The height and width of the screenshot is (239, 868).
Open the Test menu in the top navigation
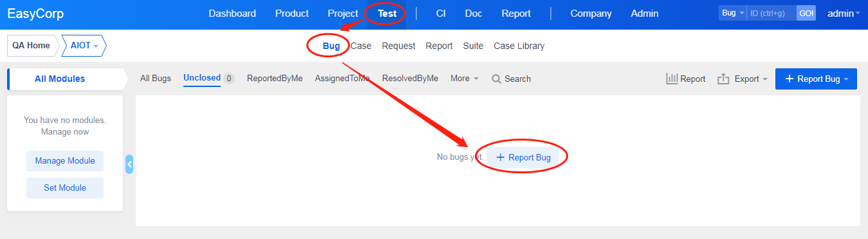pyautogui.click(x=387, y=14)
